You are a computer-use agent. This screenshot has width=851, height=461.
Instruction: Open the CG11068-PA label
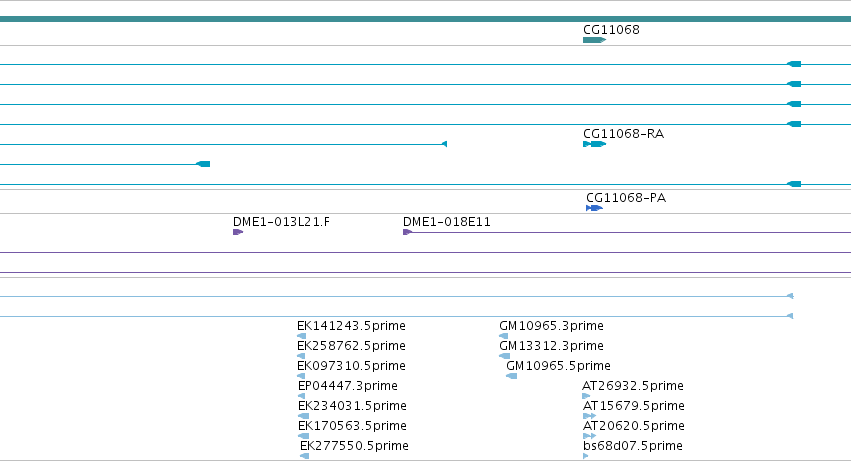click(626, 198)
